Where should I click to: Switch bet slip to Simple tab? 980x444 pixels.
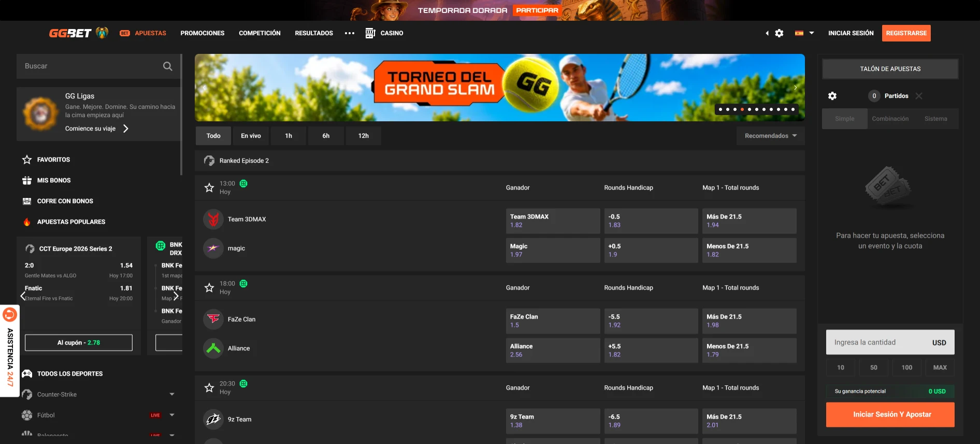click(845, 119)
